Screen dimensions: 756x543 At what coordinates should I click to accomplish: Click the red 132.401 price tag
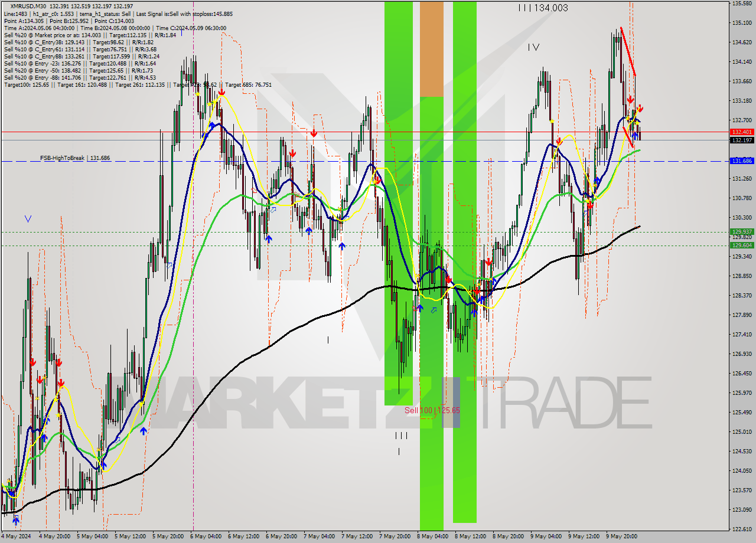pos(742,132)
